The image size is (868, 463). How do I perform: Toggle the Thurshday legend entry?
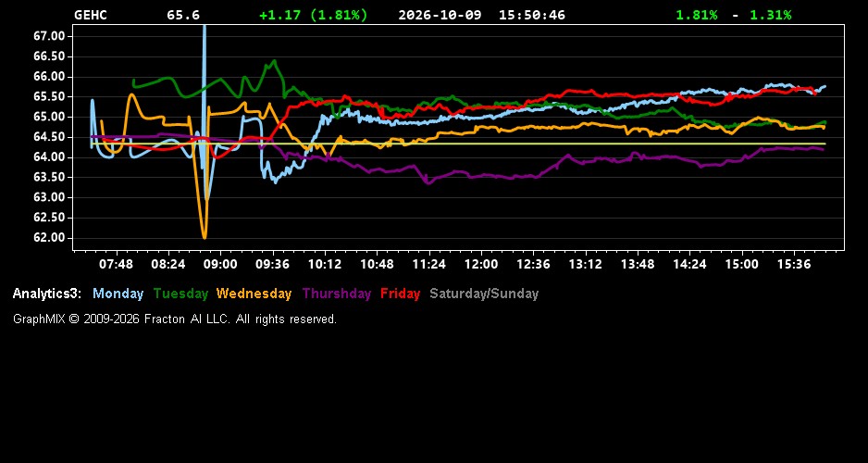[337, 294]
